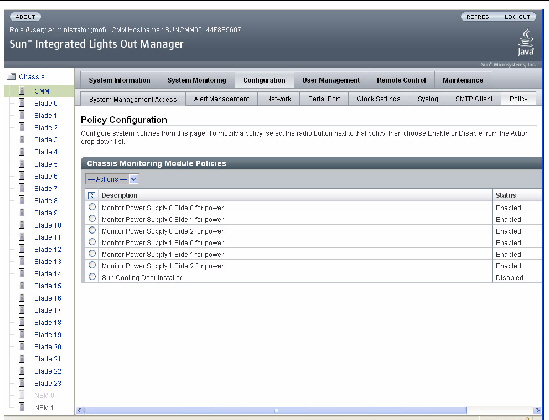This screenshot has width=549, height=420.
Task: Select radio for Power Supply 1 Side 2 policy
Action: pos(92,265)
